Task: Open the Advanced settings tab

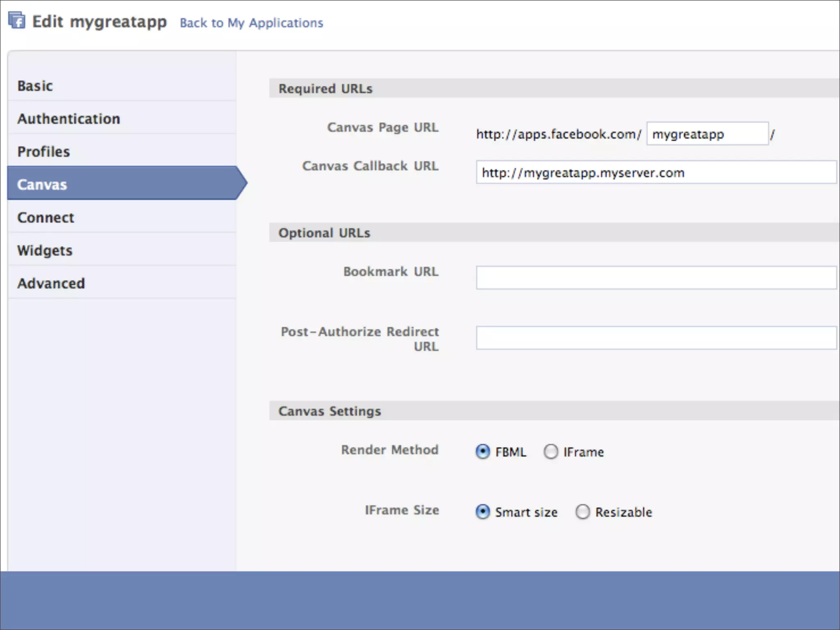Action: (x=51, y=283)
